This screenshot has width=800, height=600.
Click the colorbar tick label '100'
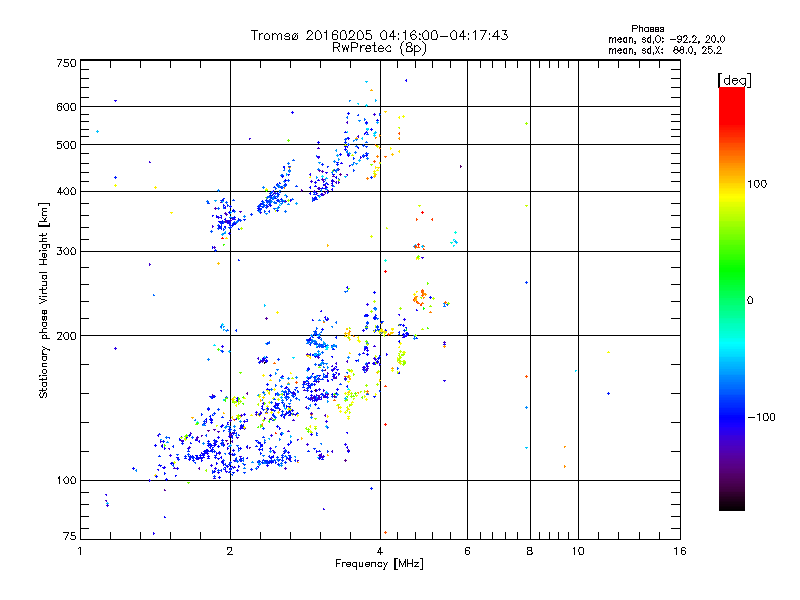[757, 184]
